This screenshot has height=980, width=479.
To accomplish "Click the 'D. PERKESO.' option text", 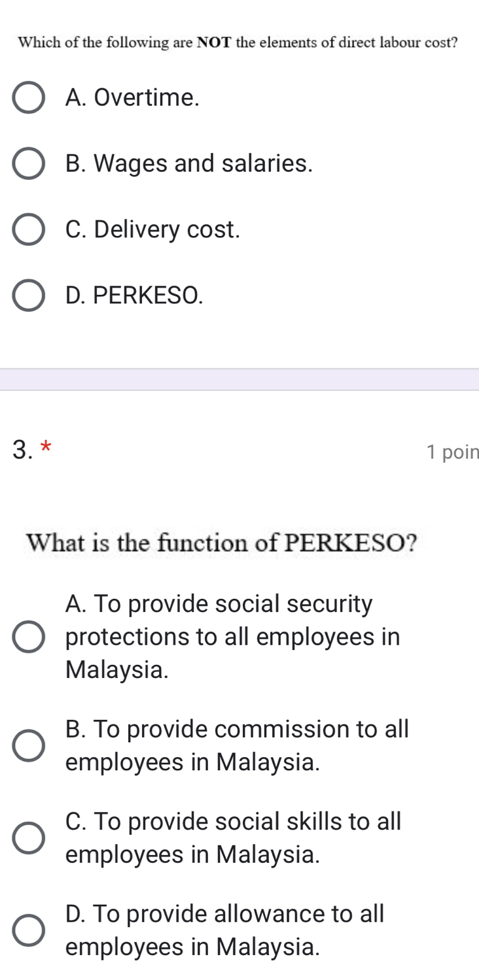I will pyautogui.click(x=135, y=296).
